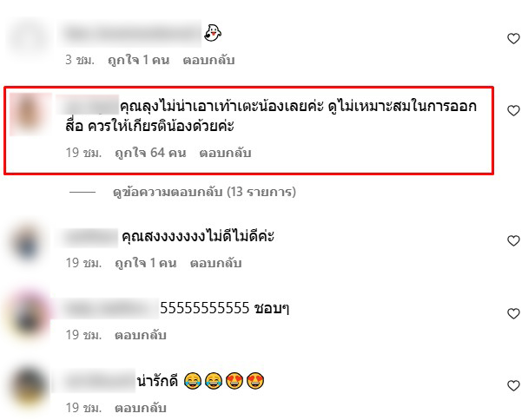528x420 pixels.
Task: Open avatar of คุณสงงงงงง commenter
Action: pyautogui.click(x=29, y=243)
